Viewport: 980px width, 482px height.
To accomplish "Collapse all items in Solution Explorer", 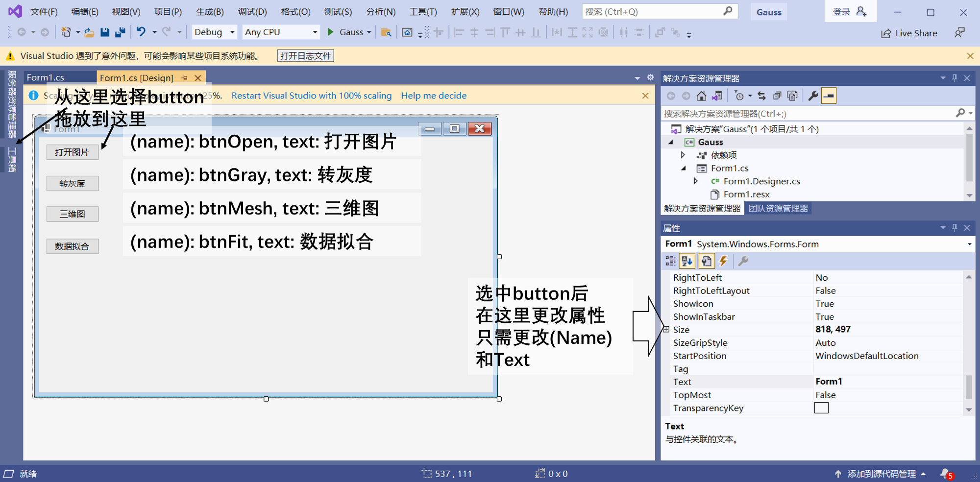I will click(777, 96).
